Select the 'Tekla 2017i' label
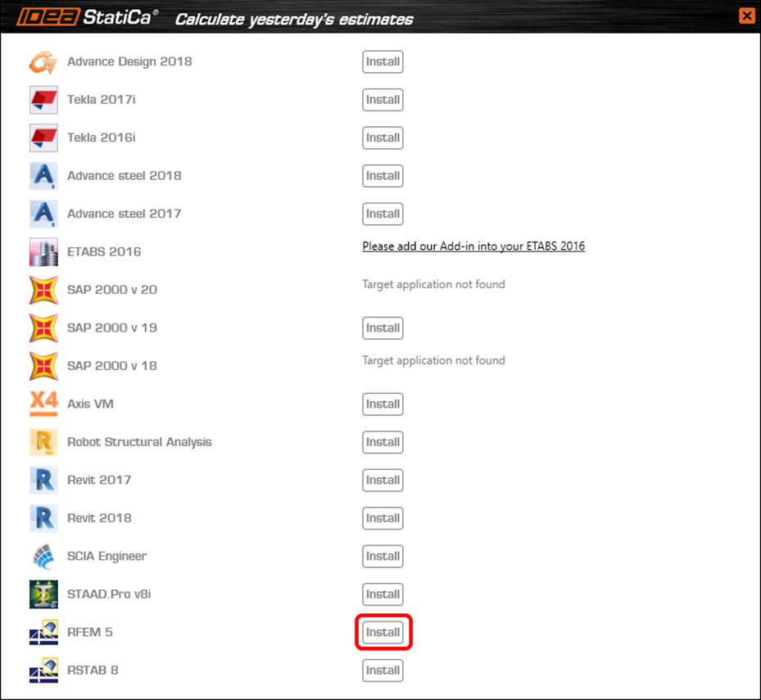 pyautogui.click(x=102, y=99)
